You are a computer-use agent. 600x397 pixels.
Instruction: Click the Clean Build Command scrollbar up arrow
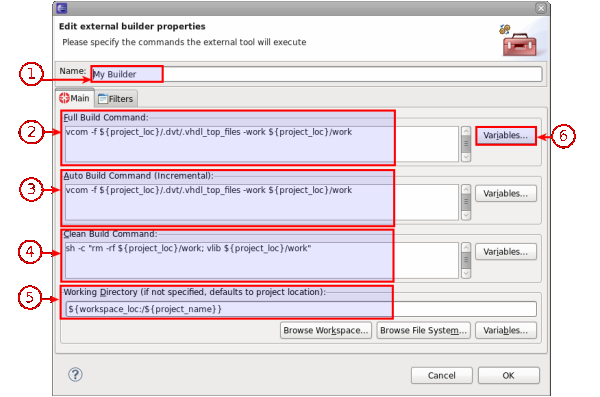[466, 248]
